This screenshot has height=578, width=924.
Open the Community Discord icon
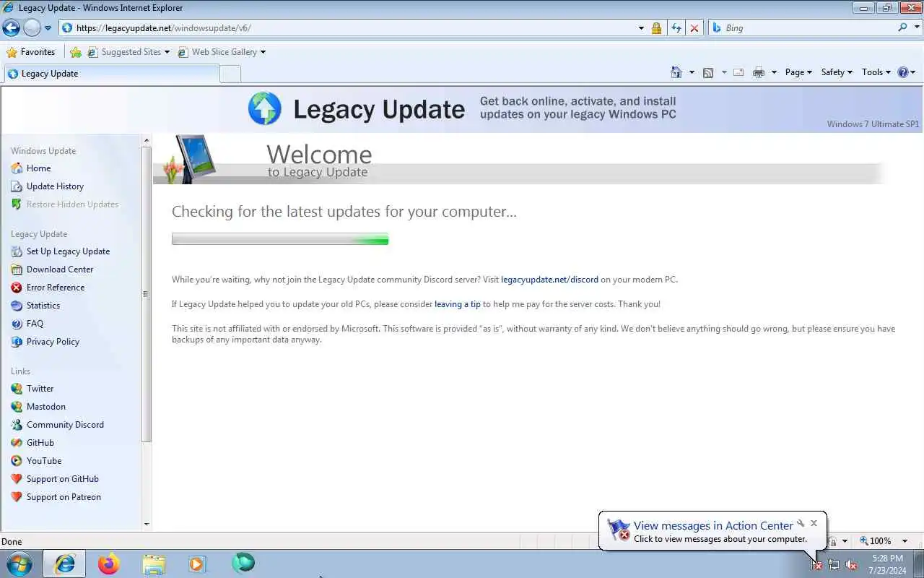pos(17,425)
